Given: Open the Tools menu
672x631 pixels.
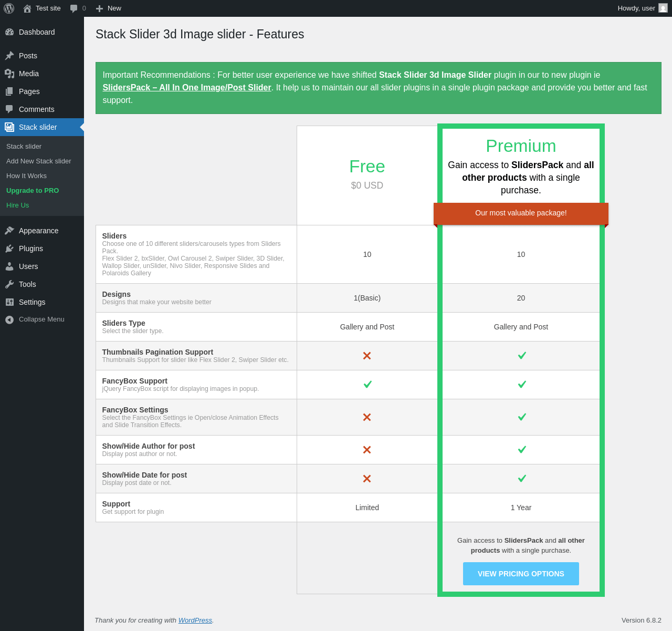Looking at the screenshot, I should pos(42,284).
